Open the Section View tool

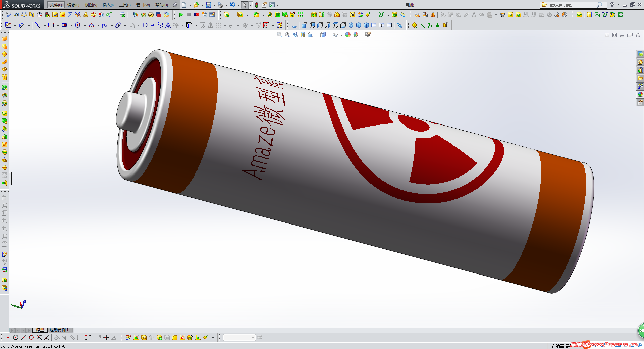[303, 35]
